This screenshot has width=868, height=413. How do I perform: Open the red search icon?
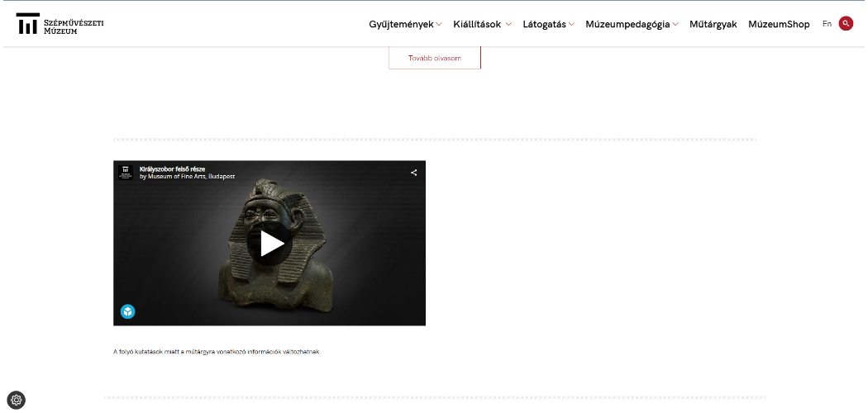tap(846, 24)
